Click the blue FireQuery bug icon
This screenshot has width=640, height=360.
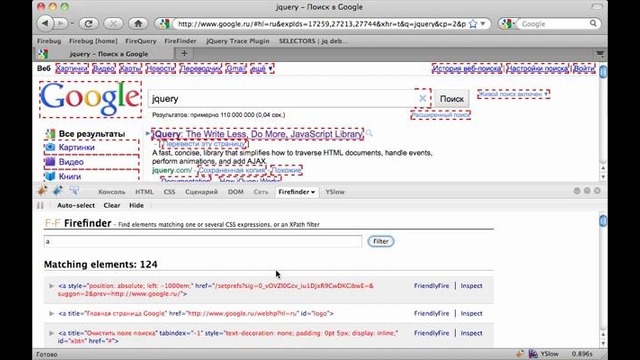point(57,191)
